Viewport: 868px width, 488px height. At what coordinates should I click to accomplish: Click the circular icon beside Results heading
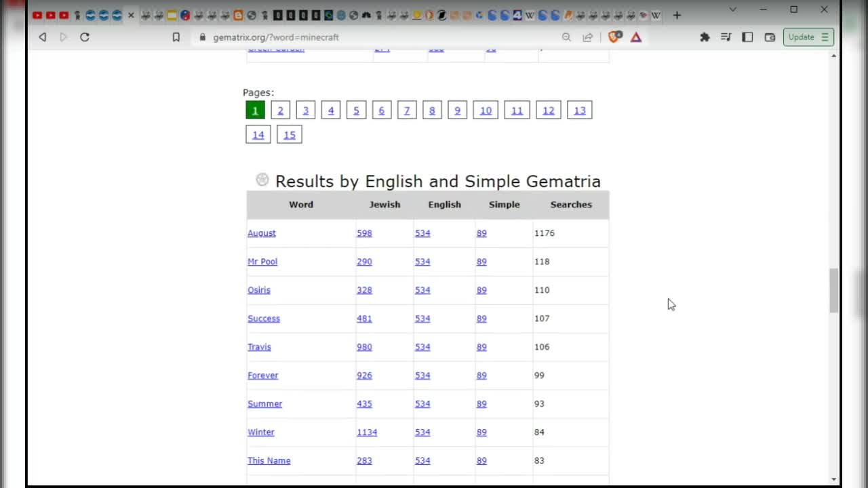262,180
